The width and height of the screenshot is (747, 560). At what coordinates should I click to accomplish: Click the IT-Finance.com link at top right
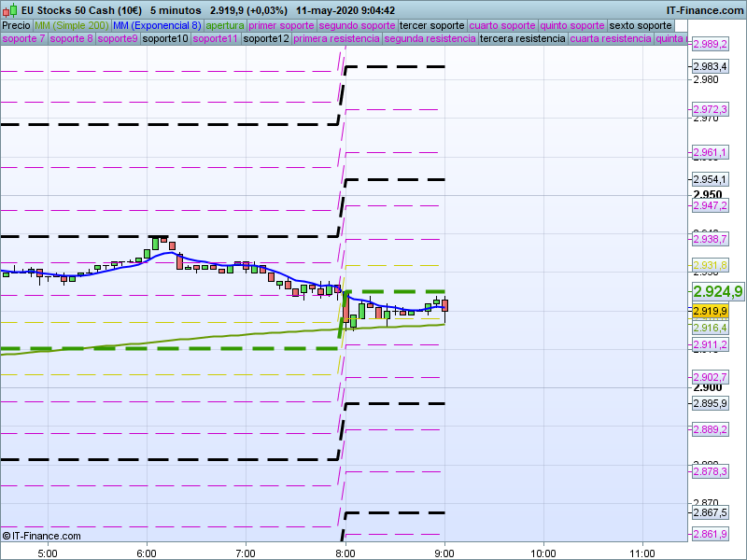coord(704,10)
